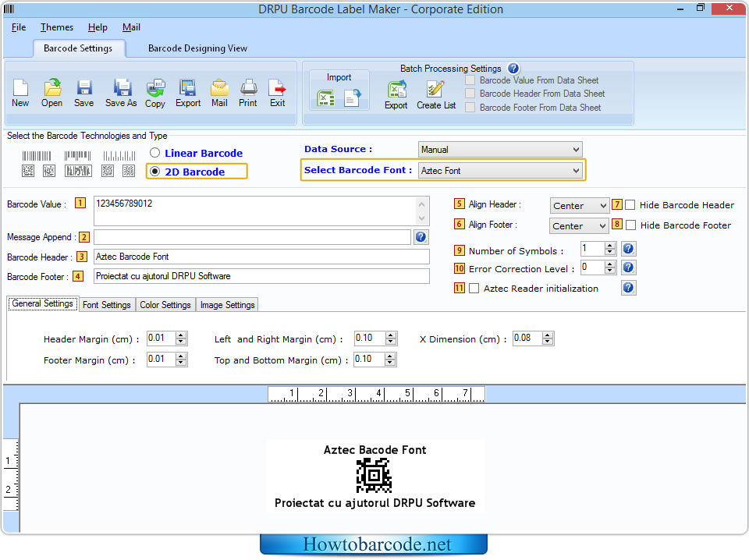
Task: Decrease Error Correction Level value
Action: 609,271
